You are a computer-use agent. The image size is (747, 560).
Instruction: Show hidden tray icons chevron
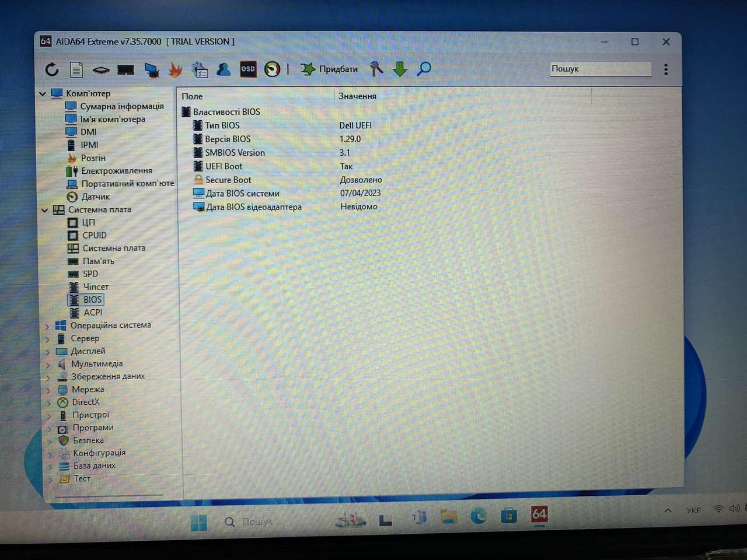pos(668,510)
